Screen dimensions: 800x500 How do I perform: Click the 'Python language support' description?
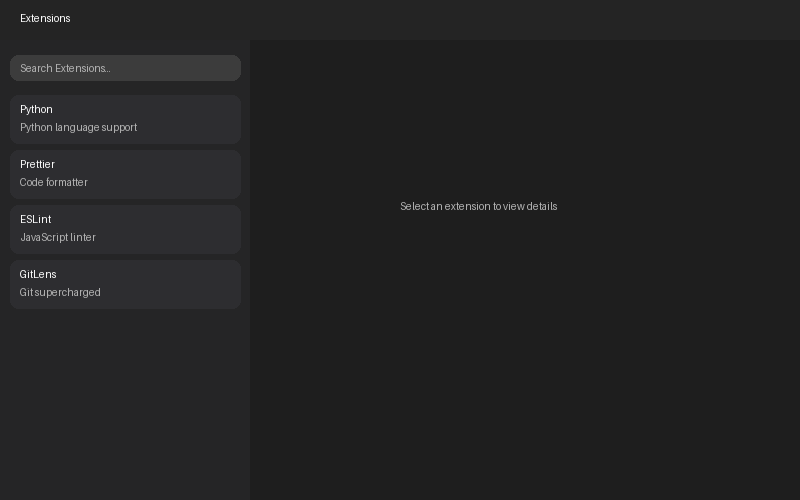tap(78, 128)
